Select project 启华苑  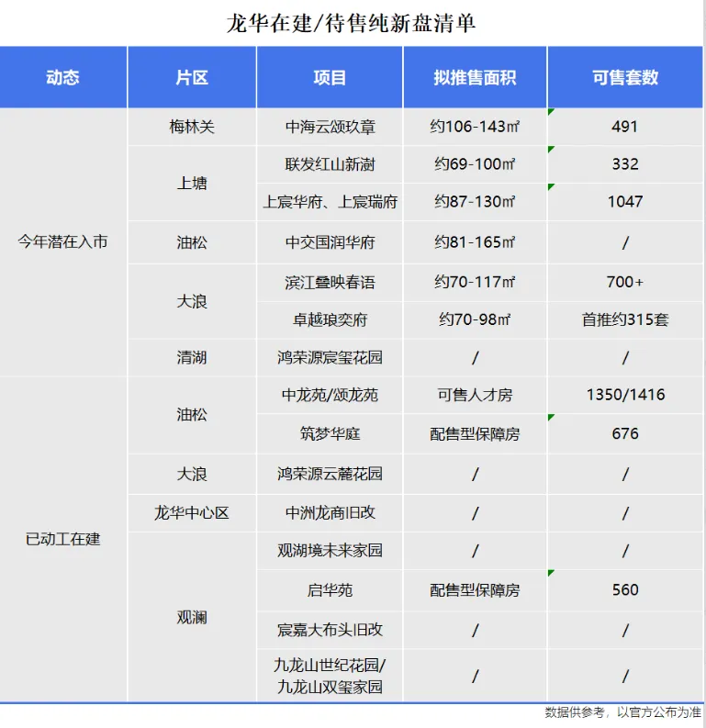(330, 590)
